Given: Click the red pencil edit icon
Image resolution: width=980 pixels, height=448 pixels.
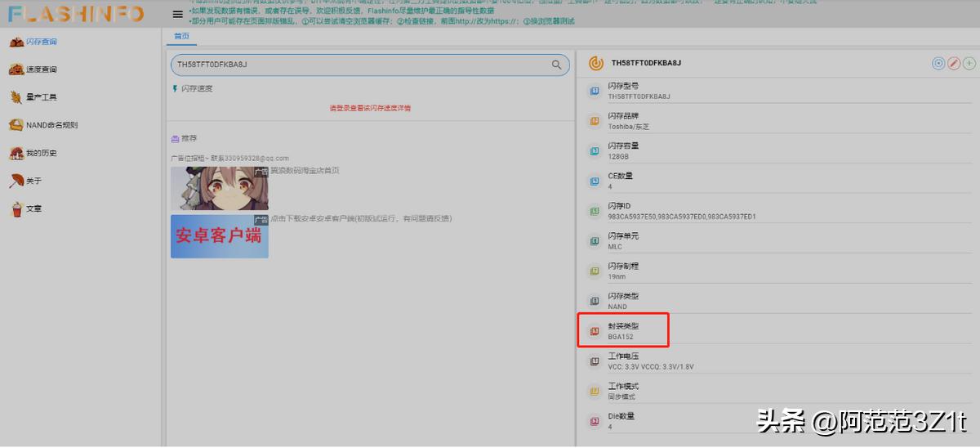Looking at the screenshot, I should tap(954, 63).
